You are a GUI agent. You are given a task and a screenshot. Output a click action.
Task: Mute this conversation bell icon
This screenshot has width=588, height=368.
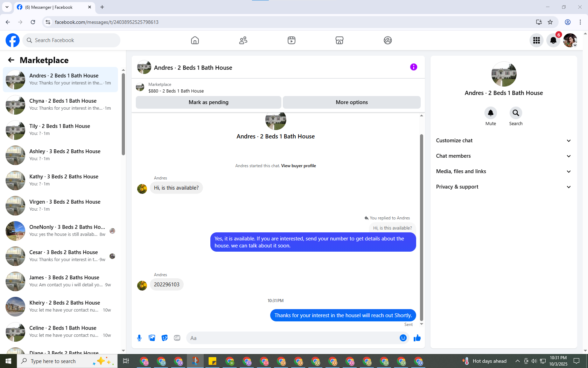click(x=491, y=113)
